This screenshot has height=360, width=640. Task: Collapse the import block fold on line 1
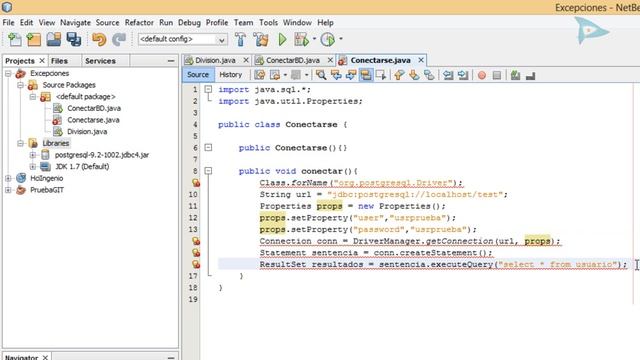pos(208,89)
